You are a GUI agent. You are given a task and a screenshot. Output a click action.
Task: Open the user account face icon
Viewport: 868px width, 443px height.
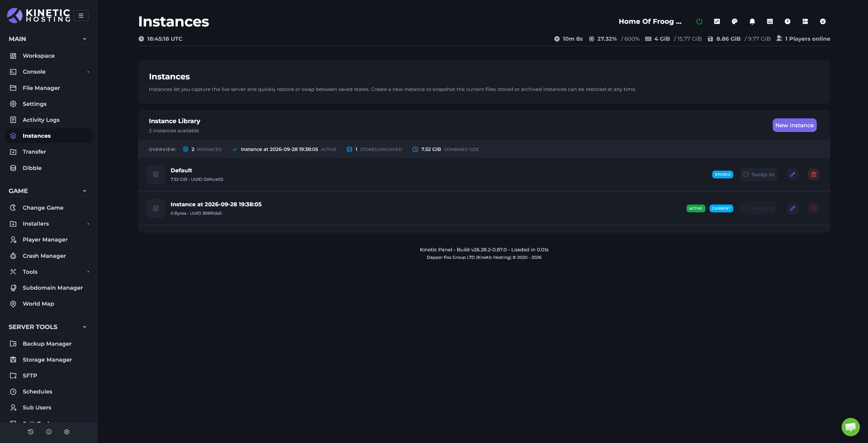click(x=823, y=21)
